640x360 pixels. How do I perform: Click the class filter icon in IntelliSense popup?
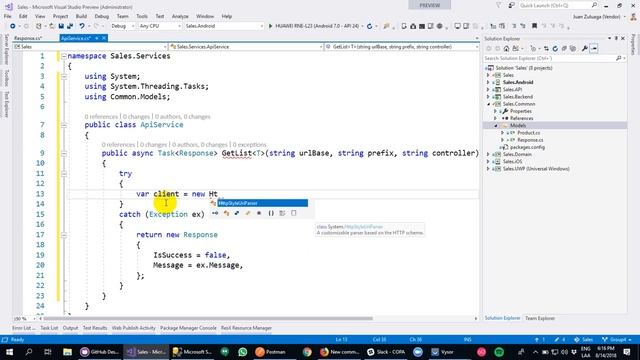coord(226,213)
